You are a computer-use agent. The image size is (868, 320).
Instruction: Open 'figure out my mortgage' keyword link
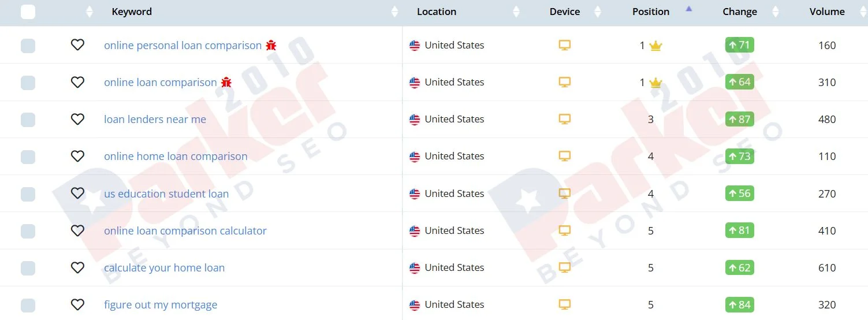[x=161, y=304]
